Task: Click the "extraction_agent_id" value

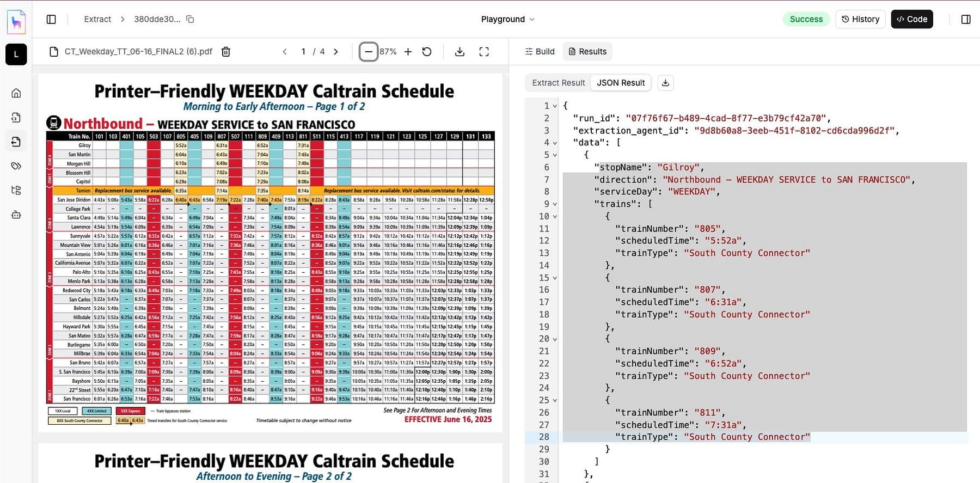Action: point(794,131)
